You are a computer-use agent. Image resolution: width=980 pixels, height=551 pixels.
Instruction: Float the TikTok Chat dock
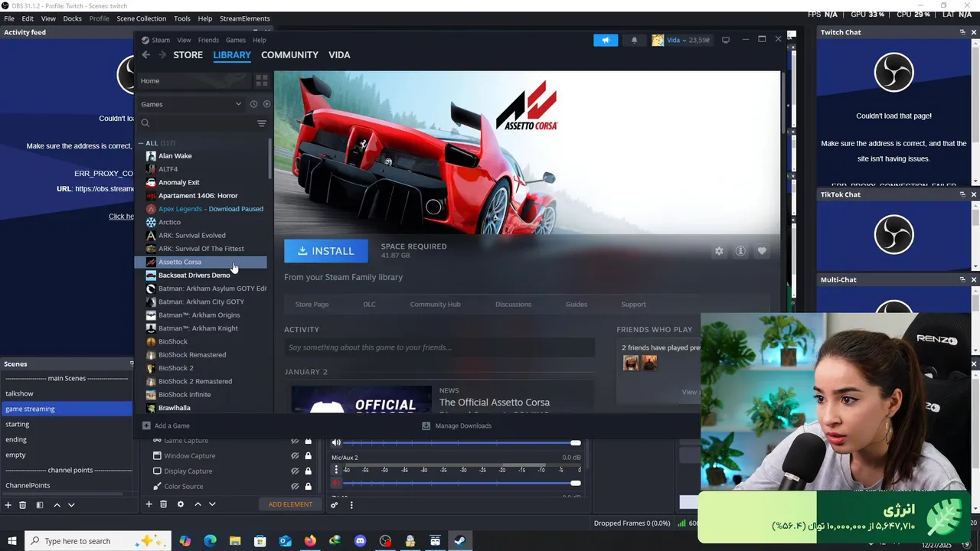click(962, 194)
